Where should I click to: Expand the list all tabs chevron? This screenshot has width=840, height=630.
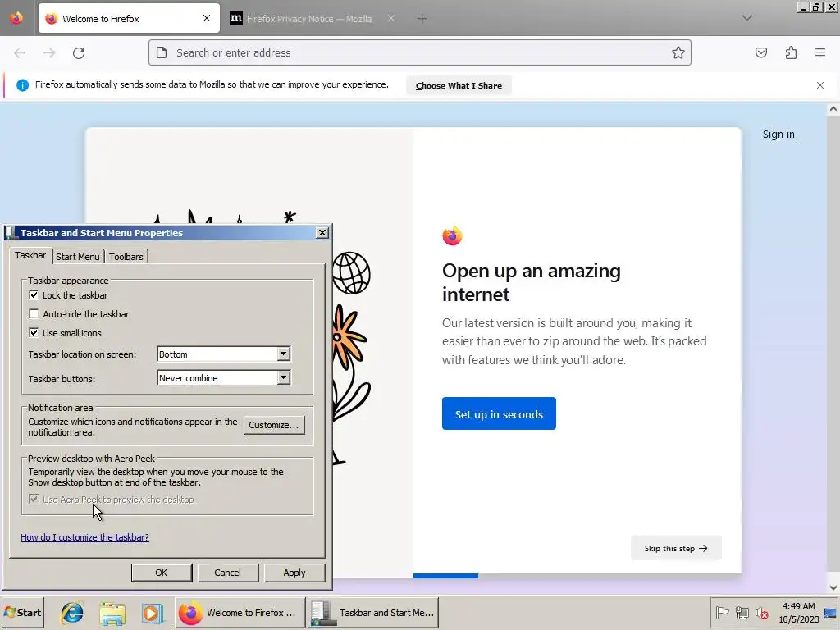747,18
